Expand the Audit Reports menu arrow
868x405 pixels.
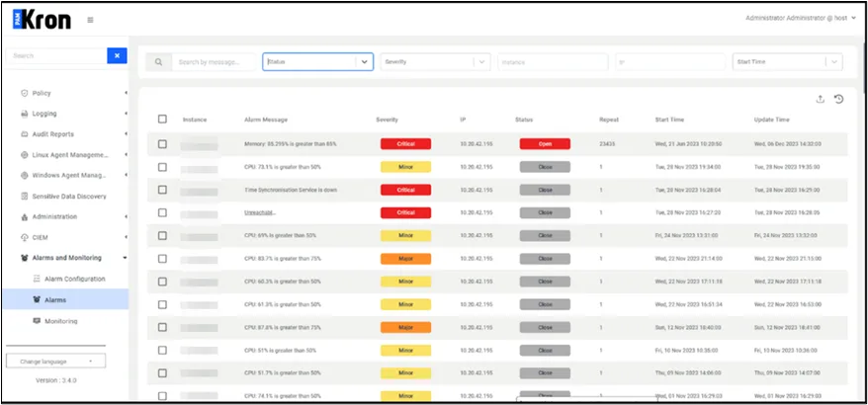[126, 134]
